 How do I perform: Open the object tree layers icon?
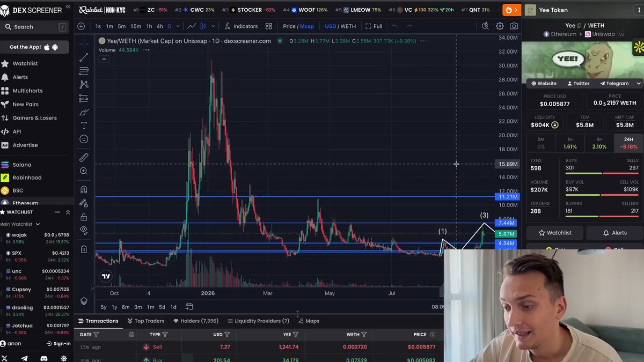coord(84,301)
